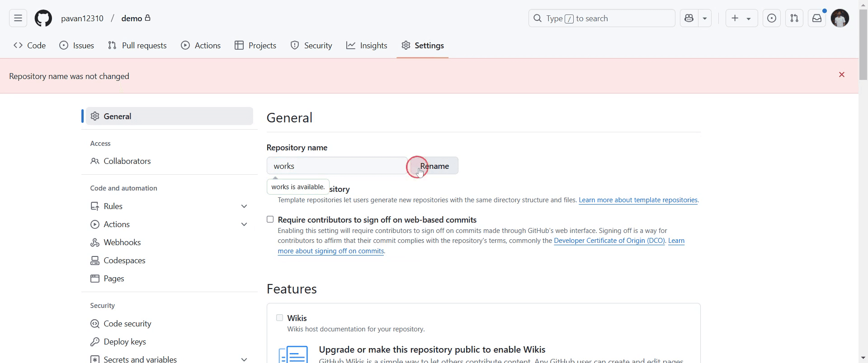Open the Issues shortcut in header
Image resolution: width=868 pixels, height=363 pixels.
[772, 19]
